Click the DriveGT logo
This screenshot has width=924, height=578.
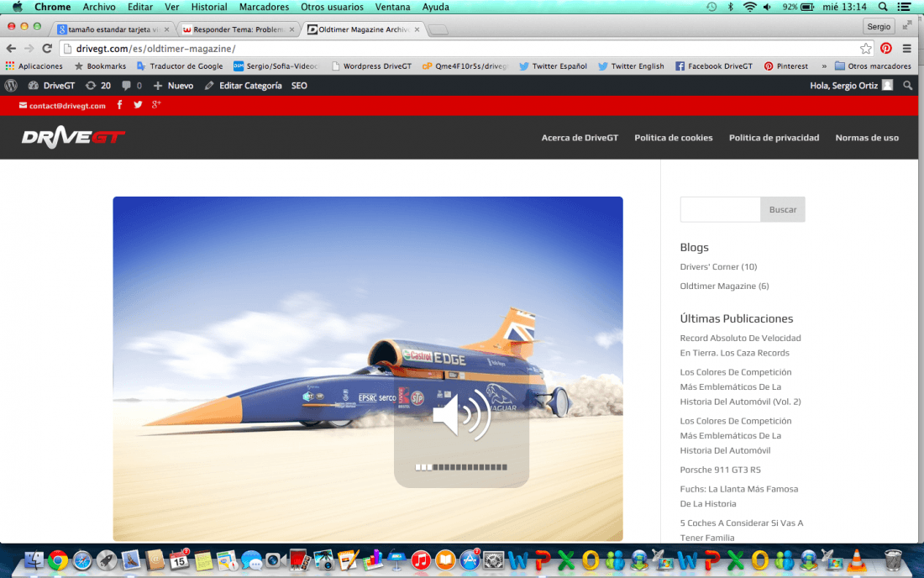[x=73, y=137]
